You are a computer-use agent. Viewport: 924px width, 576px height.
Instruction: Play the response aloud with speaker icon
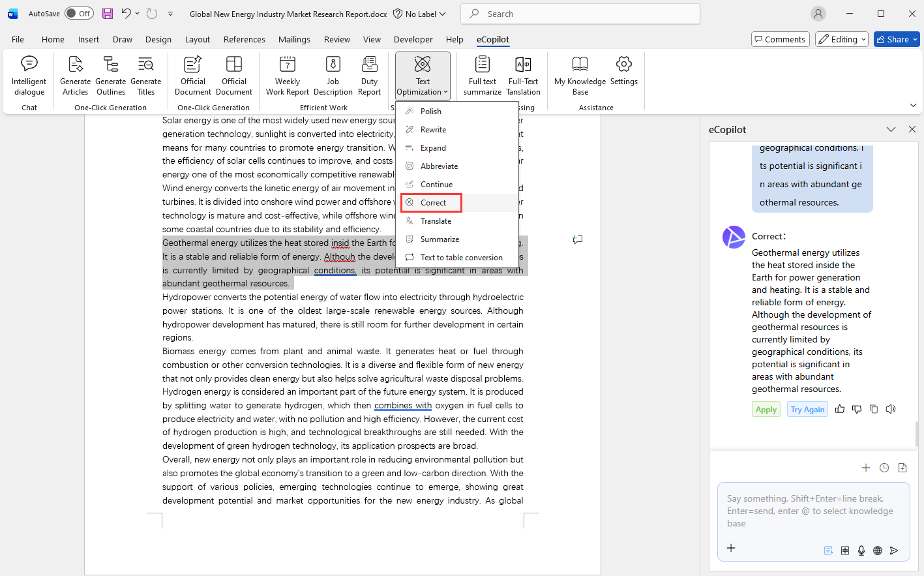[891, 409]
